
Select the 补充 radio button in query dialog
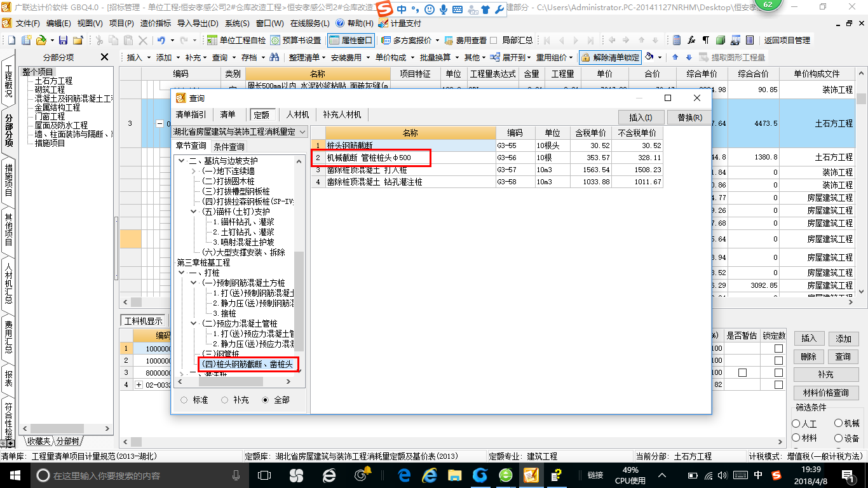(225, 400)
